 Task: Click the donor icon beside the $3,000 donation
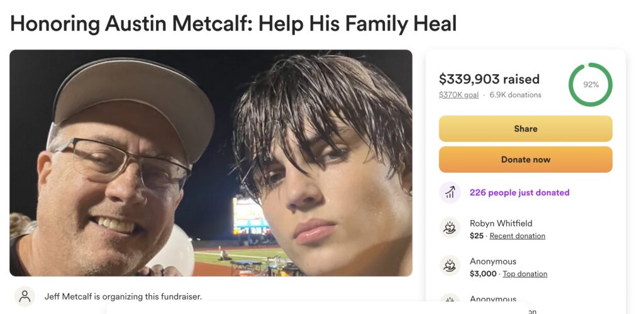(450, 267)
